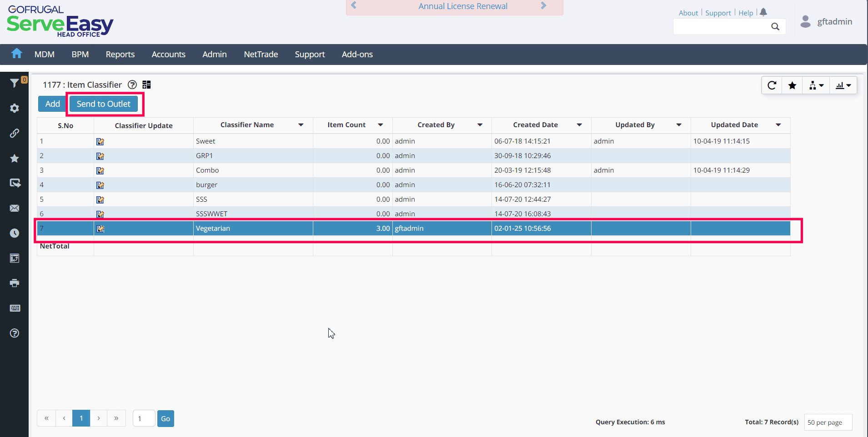Edit classifier for SSS row
868x437 pixels.
tap(100, 200)
